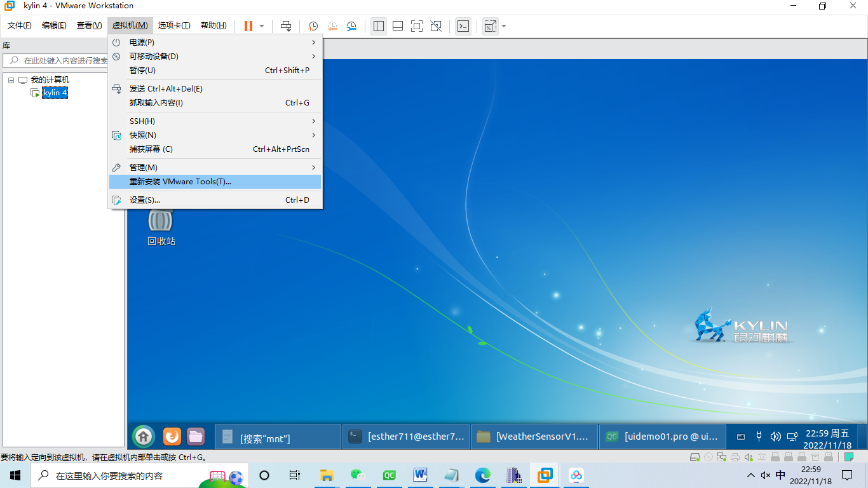This screenshot has height=488, width=868.
Task: Click 重新安装 VMware Tools(T)... menu entry
Action: 215,182
